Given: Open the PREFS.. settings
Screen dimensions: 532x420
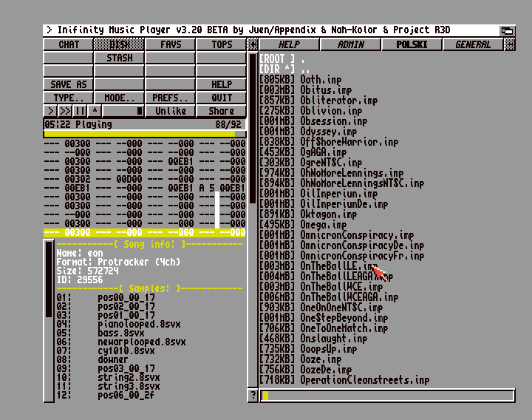Looking at the screenshot, I should click(171, 98).
